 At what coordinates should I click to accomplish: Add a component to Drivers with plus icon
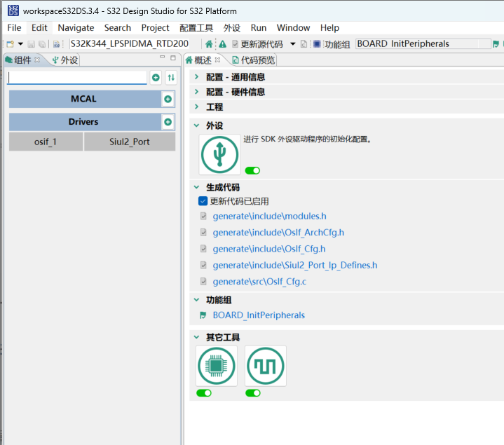168,122
